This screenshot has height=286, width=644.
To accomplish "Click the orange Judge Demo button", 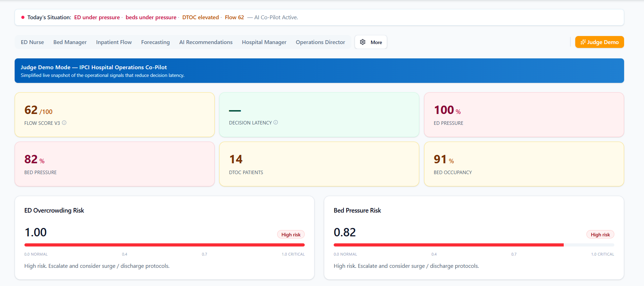I will [x=599, y=42].
